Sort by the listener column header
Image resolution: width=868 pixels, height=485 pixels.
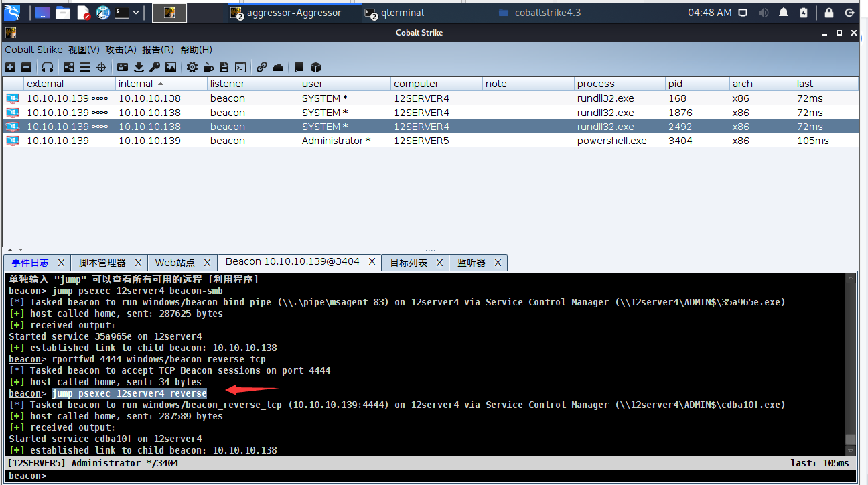pos(252,84)
